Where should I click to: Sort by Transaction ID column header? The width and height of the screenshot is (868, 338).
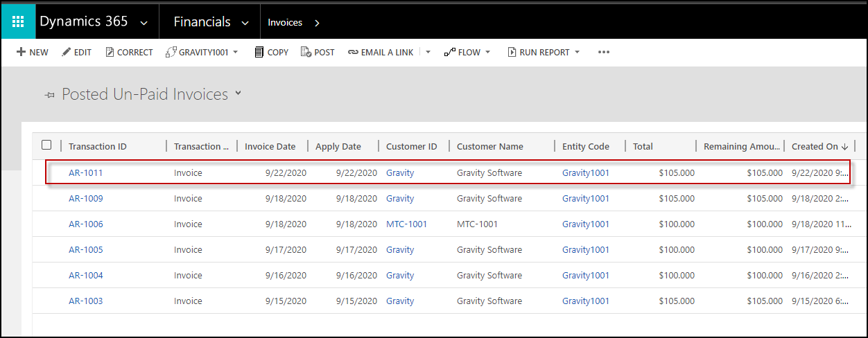click(98, 146)
